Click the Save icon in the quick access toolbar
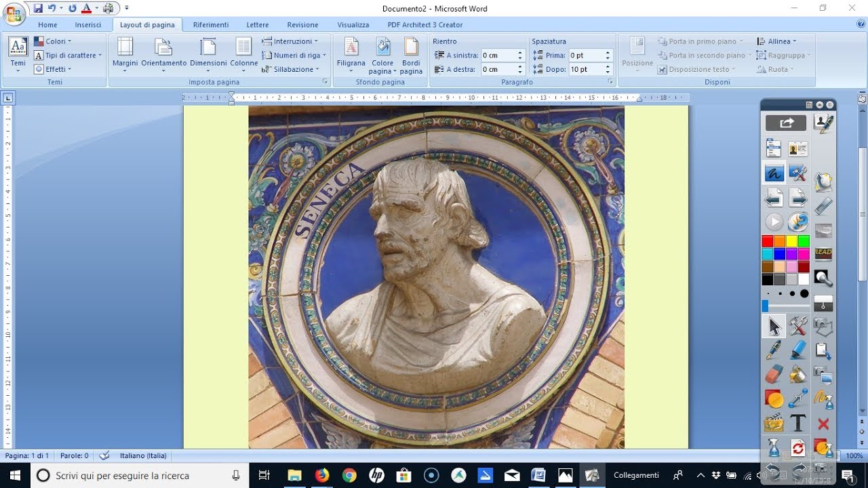The width and height of the screenshot is (868, 488). (38, 8)
